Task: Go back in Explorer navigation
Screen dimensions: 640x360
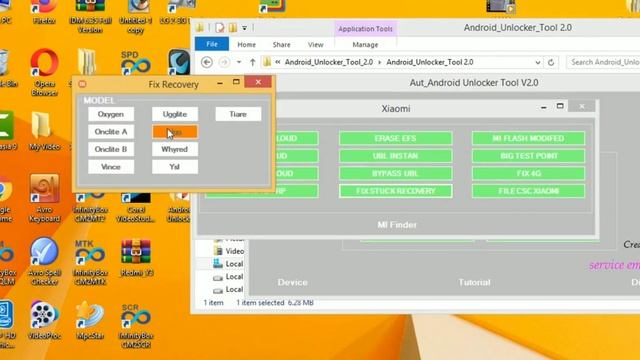Action: point(207,62)
